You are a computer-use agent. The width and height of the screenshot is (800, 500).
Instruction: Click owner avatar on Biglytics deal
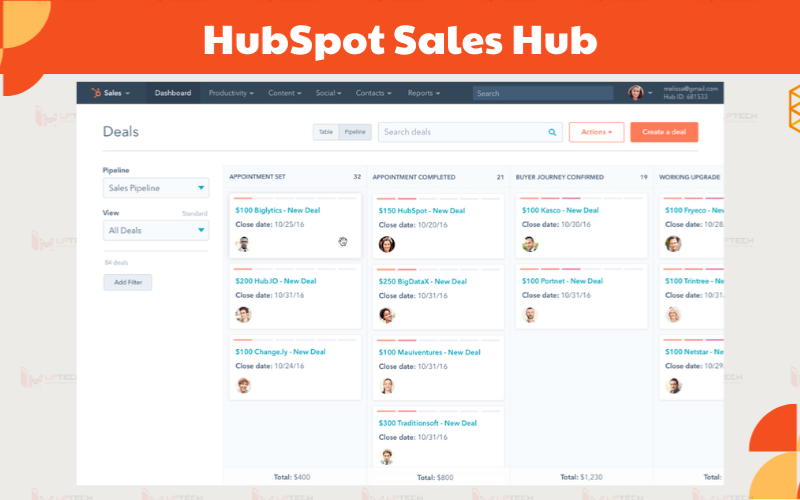coord(243,244)
